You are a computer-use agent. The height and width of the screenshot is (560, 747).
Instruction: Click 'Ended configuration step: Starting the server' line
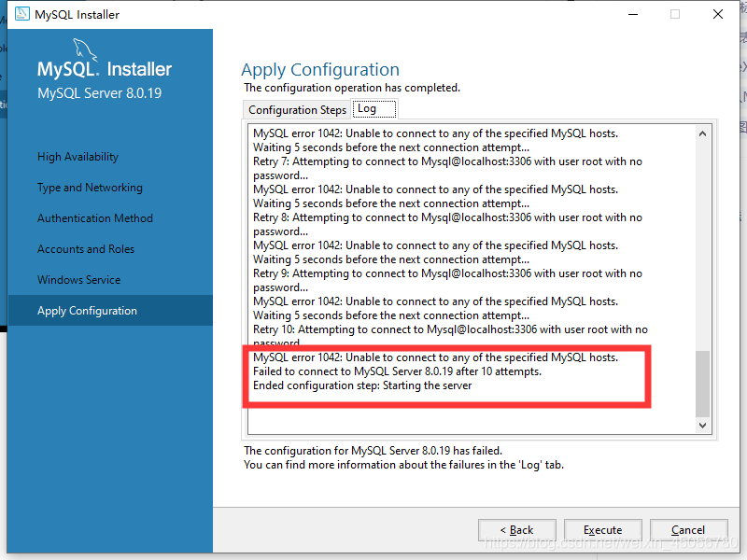pyautogui.click(x=362, y=385)
